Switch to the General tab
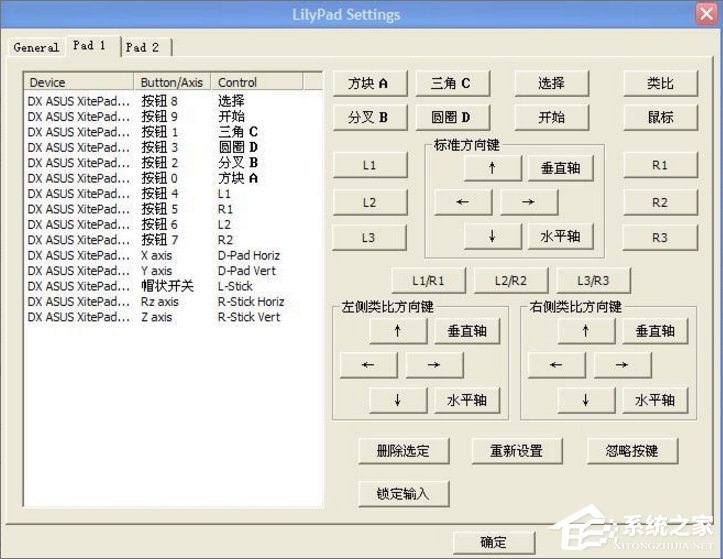The height and width of the screenshot is (559, 723). (36, 47)
